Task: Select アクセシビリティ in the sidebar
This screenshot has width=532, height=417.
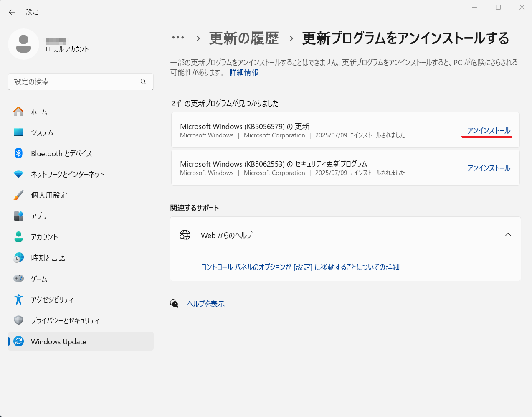Action: click(81, 300)
